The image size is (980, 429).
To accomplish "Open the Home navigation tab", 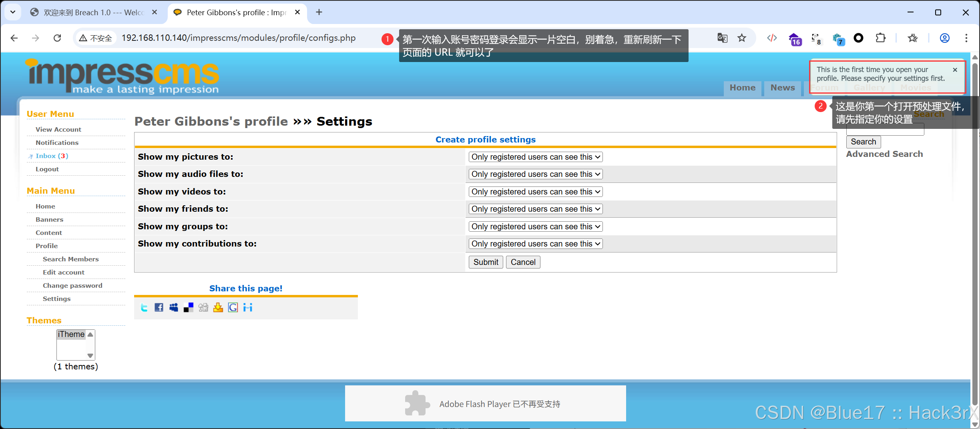I will click(743, 88).
